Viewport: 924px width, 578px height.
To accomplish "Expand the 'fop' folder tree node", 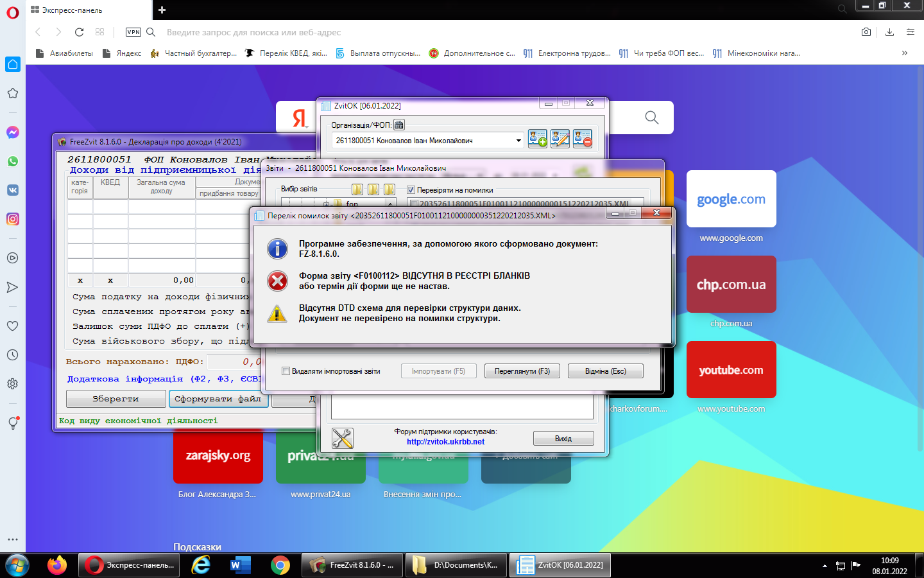I will click(327, 204).
